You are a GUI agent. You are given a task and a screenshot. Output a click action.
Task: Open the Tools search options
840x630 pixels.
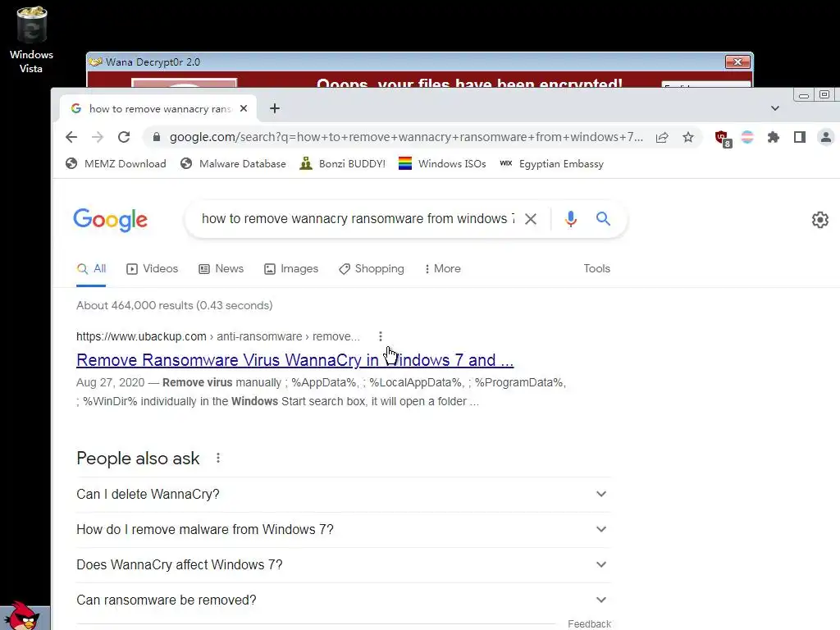click(x=597, y=269)
